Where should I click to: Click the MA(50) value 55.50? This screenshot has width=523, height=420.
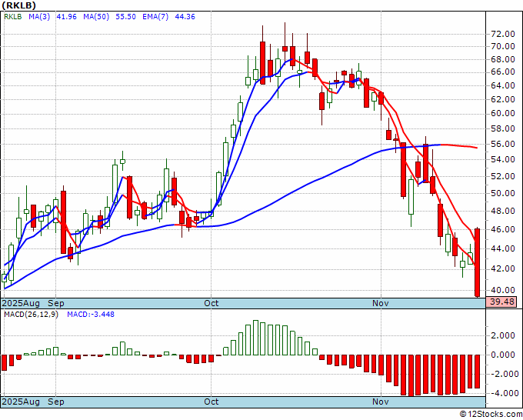(x=125, y=17)
